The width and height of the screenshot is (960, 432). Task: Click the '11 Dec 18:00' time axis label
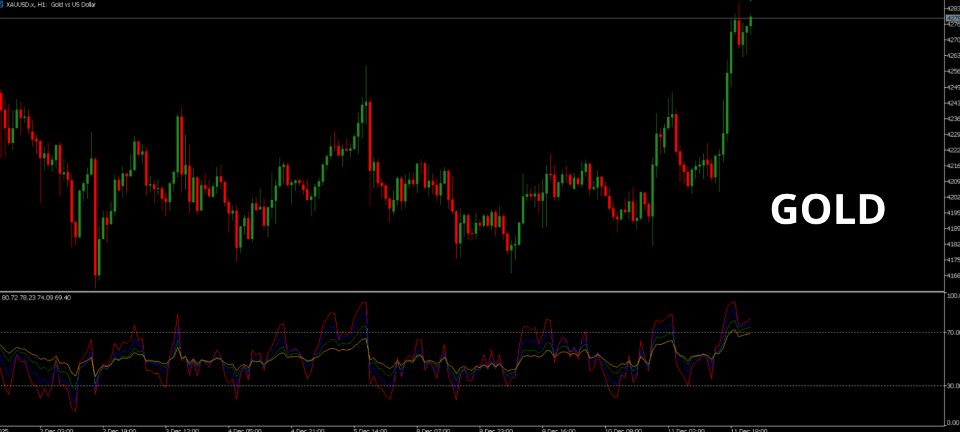[x=748, y=430]
